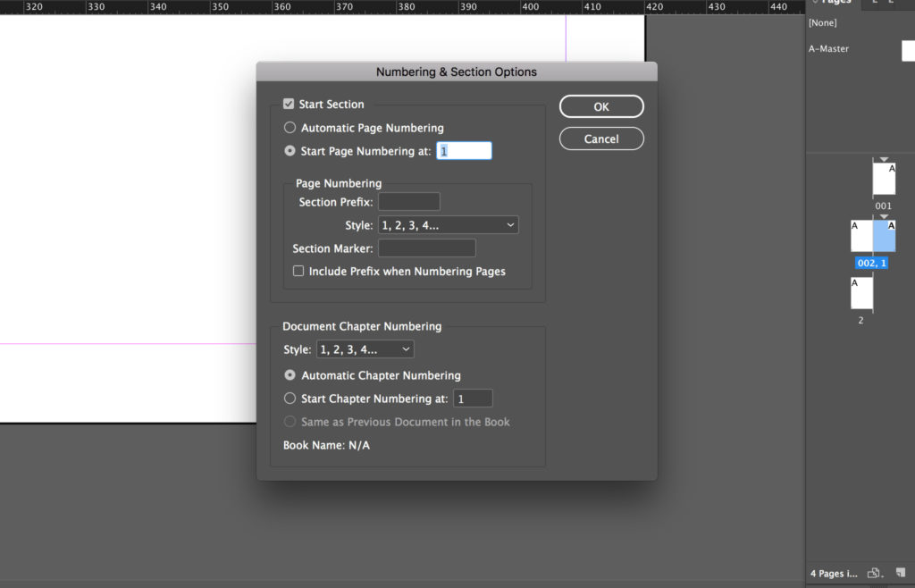The image size is (915, 588).
Task: Click the '4 Pages i...' status text
Action: coord(834,574)
